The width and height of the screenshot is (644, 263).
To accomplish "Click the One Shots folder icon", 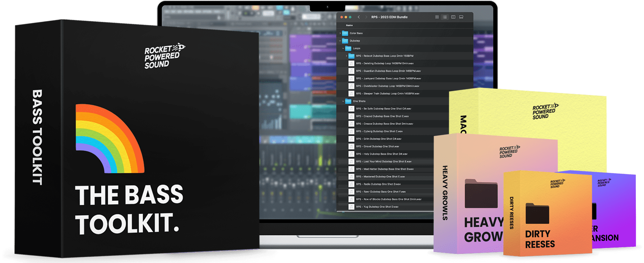I will coord(348,101).
